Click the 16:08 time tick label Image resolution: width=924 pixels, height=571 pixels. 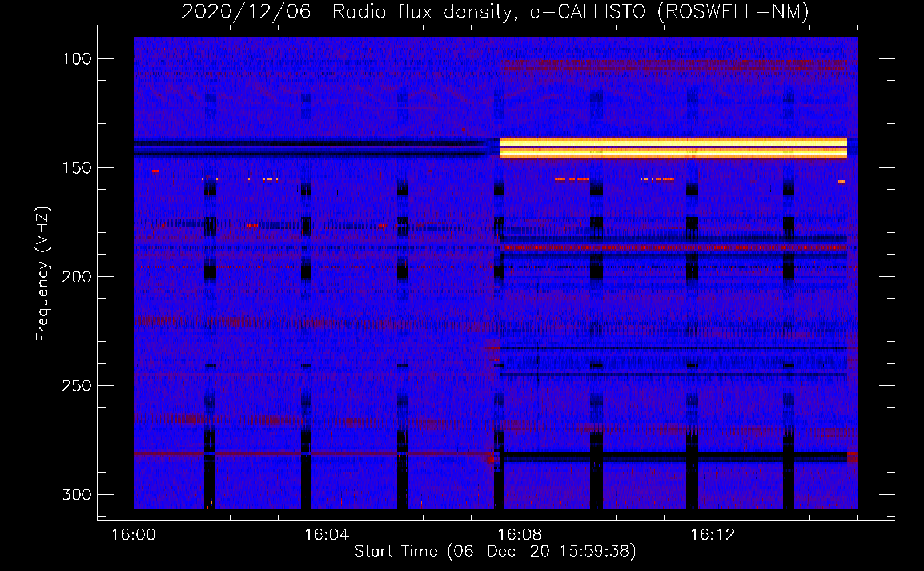click(520, 535)
